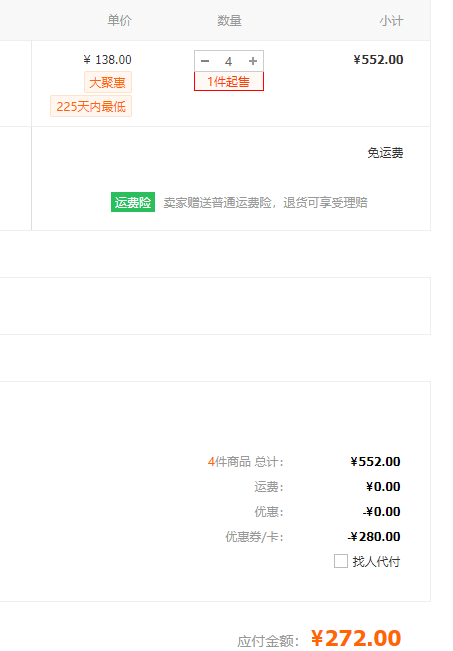Click the 225天内最低 price tag

point(91,106)
